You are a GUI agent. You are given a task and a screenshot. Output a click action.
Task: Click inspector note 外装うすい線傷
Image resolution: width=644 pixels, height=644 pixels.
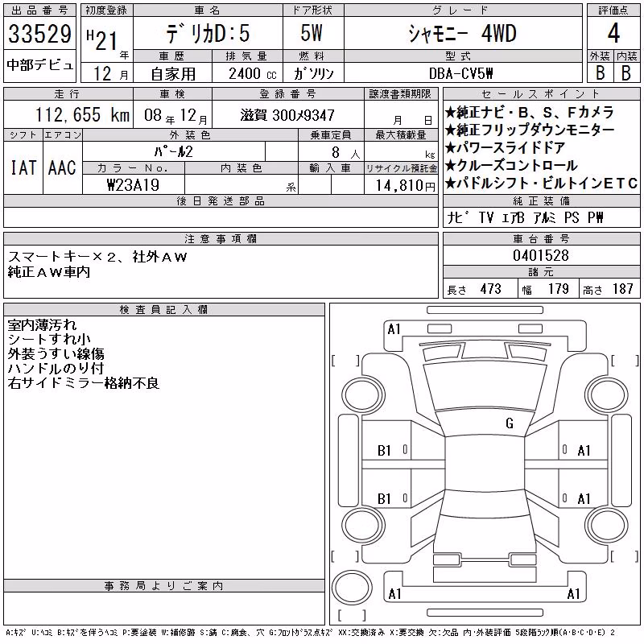point(56,354)
